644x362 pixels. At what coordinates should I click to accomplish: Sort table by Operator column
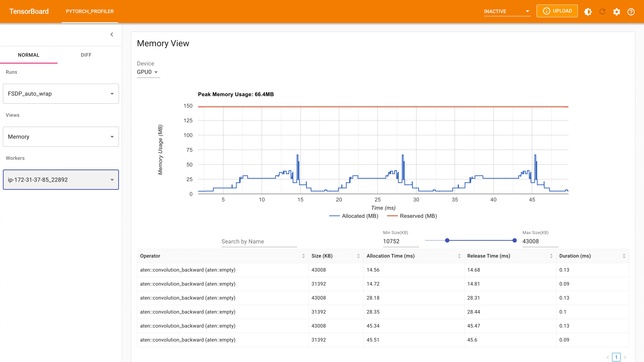pyautogui.click(x=303, y=256)
